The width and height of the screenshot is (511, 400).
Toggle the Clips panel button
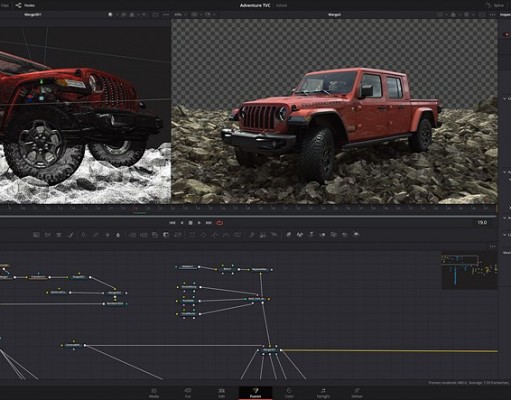(4, 5)
